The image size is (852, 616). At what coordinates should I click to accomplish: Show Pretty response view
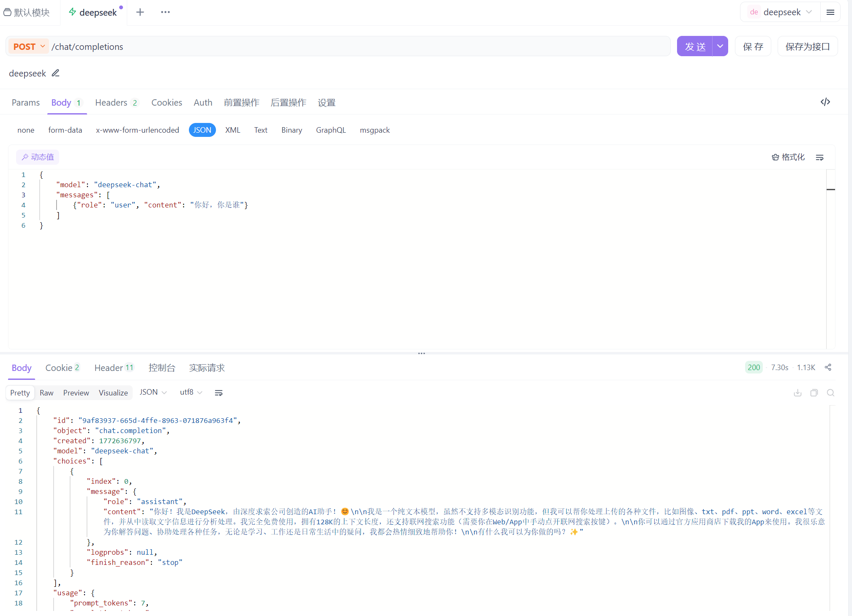point(20,392)
